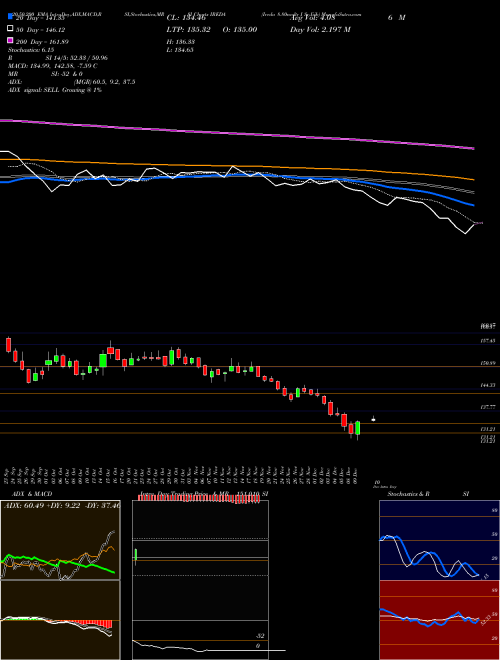The image size is (500, 660).
Task: Click the 'Stochastics: 6.15' readout
Action: click(29, 50)
